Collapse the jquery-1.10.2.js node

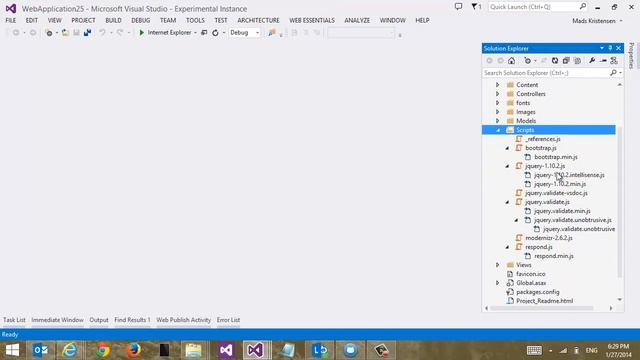click(x=507, y=166)
